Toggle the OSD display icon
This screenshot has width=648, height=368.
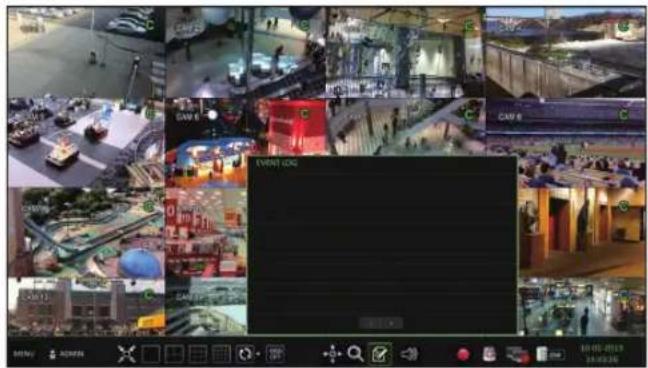(275, 354)
